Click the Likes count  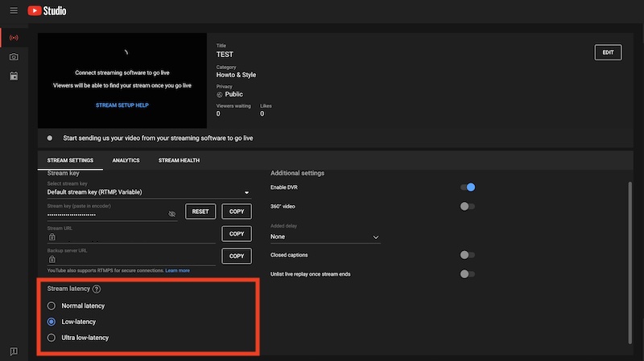262,114
